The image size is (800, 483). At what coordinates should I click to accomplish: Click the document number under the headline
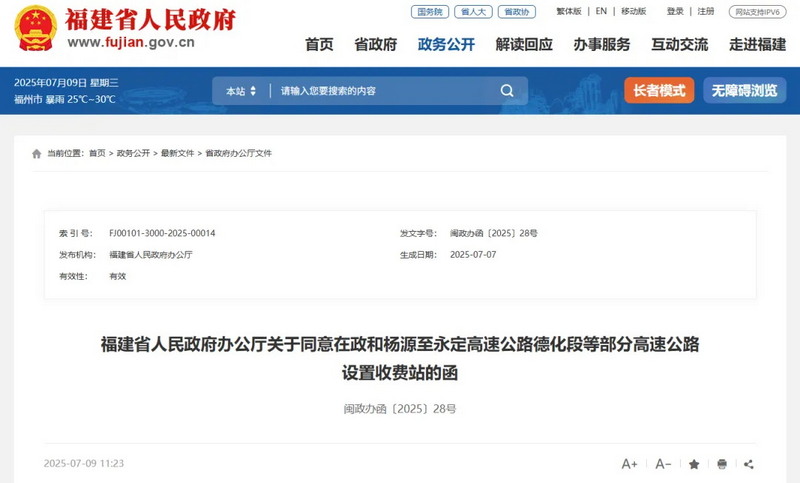[400, 409]
